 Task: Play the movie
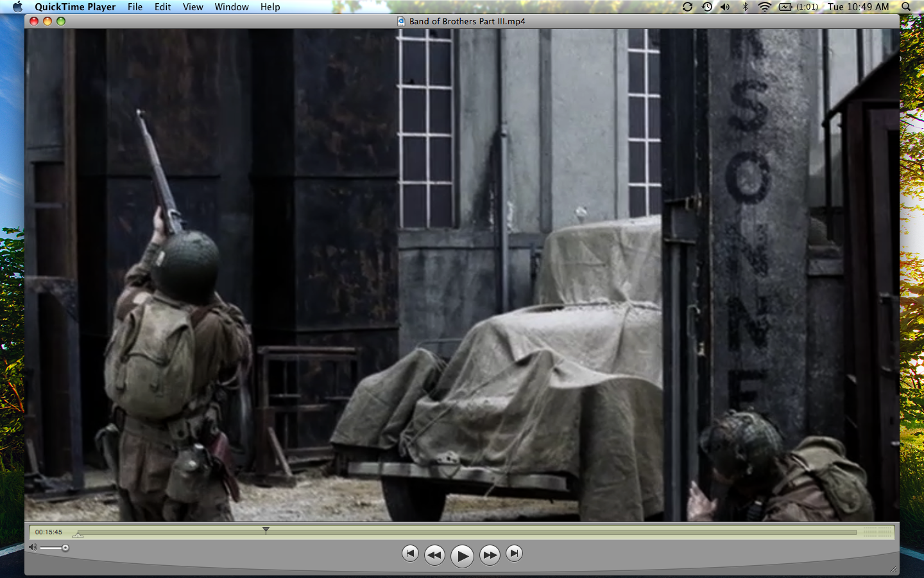point(462,556)
